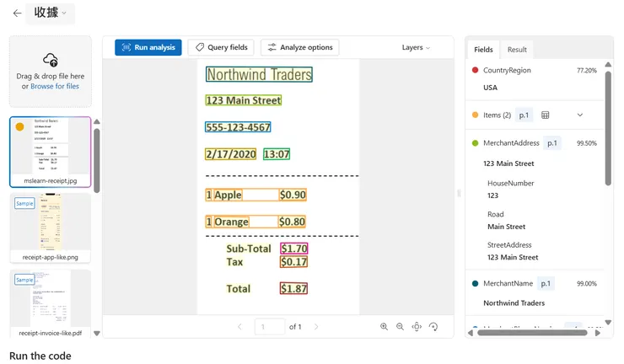
Task: Switch to the Fields tab
Action: pyautogui.click(x=483, y=50)
